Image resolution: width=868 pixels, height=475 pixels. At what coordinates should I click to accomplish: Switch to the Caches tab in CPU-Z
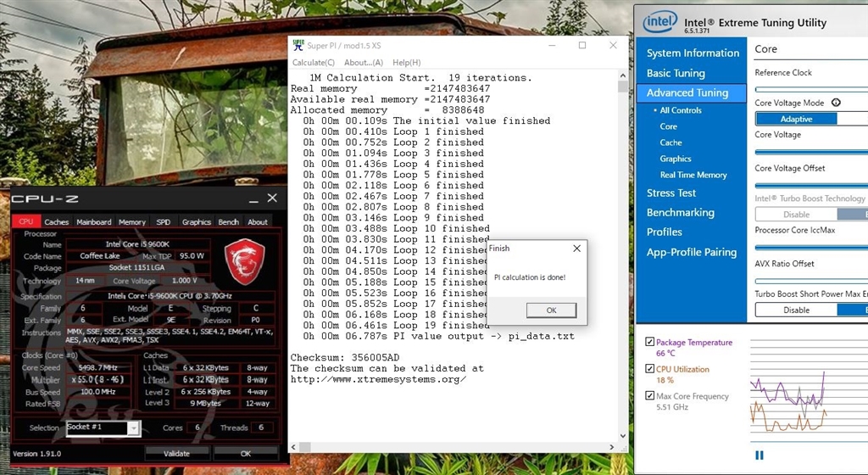coord(57,221)
